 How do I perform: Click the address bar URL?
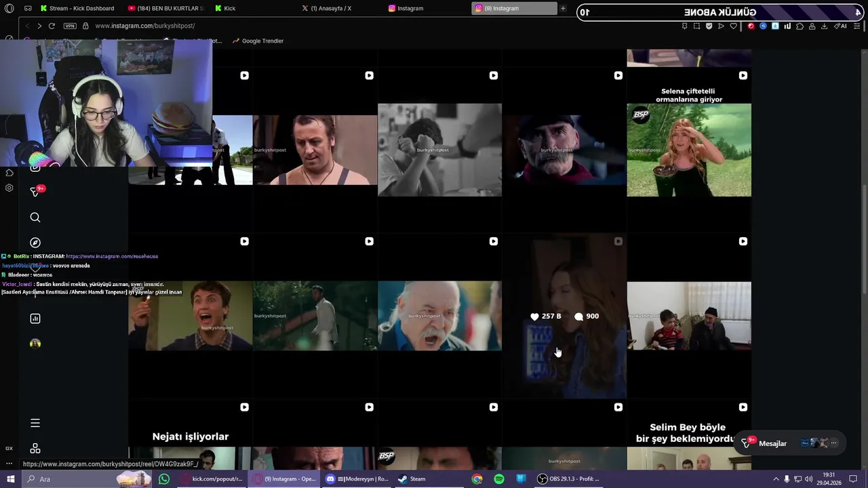click(145, 26)
